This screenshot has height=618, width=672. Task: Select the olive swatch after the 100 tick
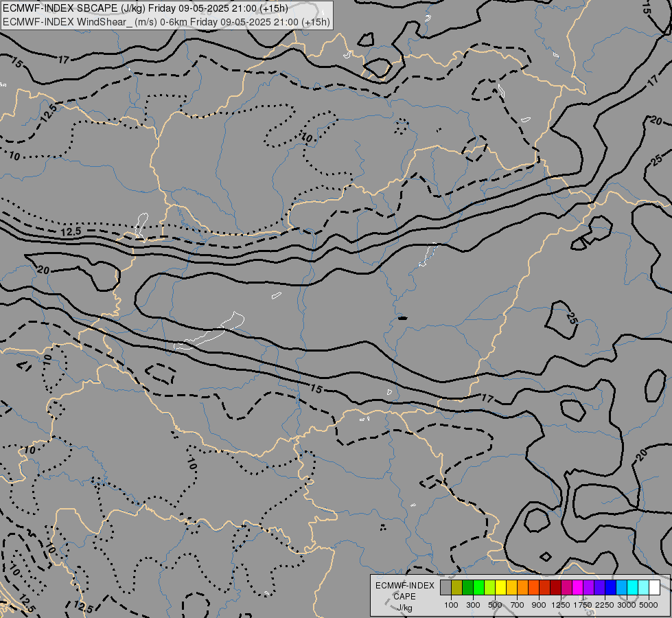click(457, 587)
